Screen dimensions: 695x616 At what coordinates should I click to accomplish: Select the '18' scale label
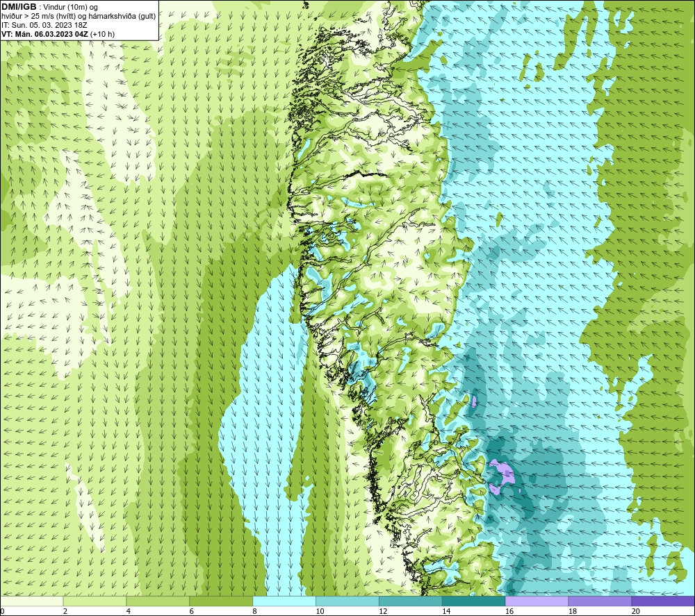(572, 611)
